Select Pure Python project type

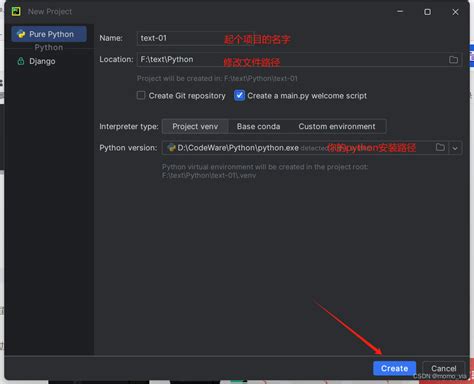pyautogui.click(x=49, y=34)
